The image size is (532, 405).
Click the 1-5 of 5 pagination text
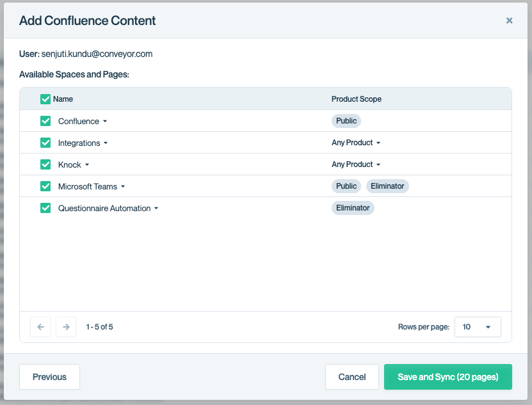[x=99, y=327]
